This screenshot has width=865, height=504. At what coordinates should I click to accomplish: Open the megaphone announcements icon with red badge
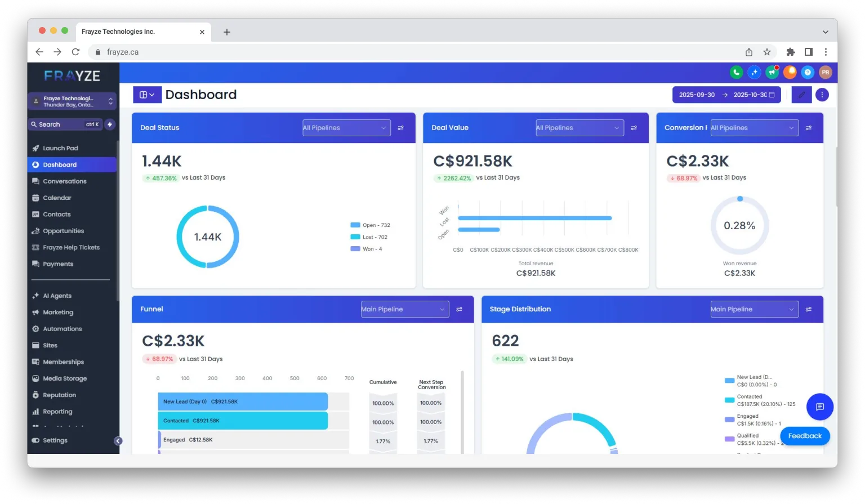pyautogui.click(x=772, y=72)
